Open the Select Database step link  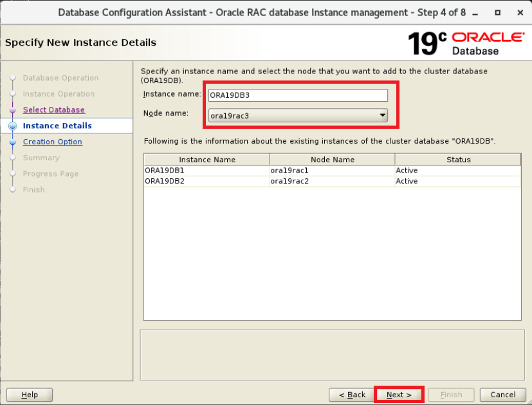click(x=53, y=109)
